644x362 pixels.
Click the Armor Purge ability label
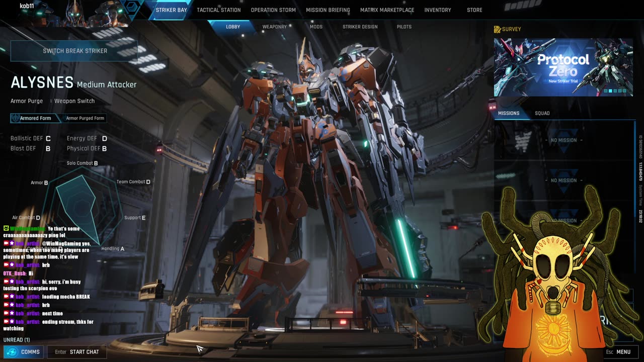point(27,101)
